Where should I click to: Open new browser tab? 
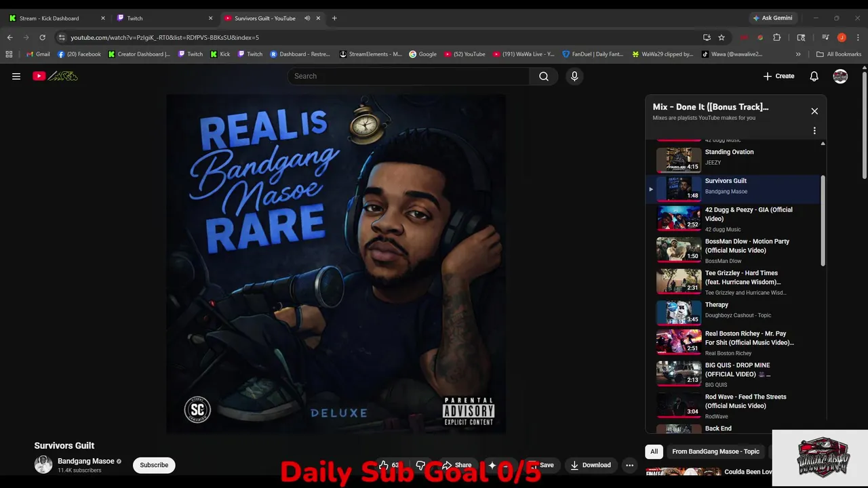334,18
